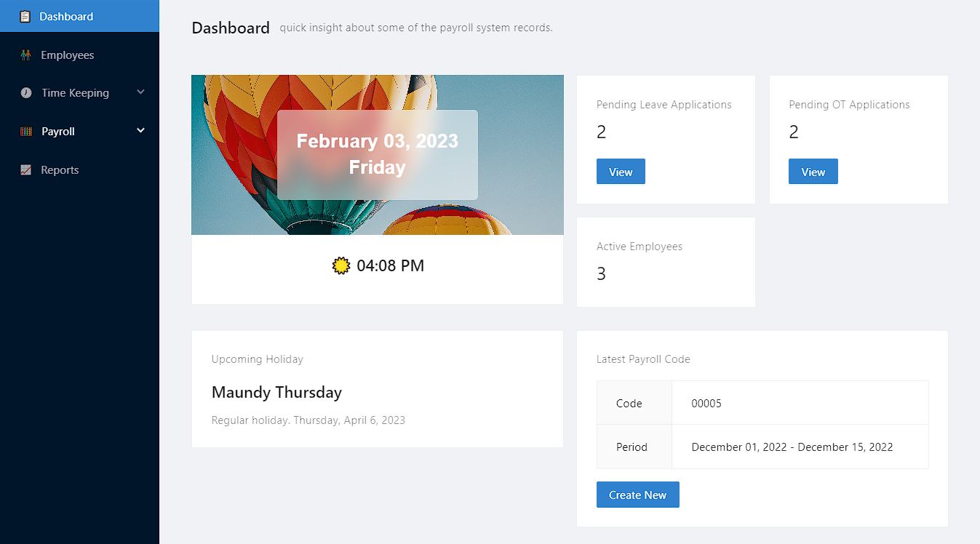Viewport: 980px width, 544px height.
Task: Click the Time Keeping clock icon
Action: pyautogui.click(x=26, y=93)
